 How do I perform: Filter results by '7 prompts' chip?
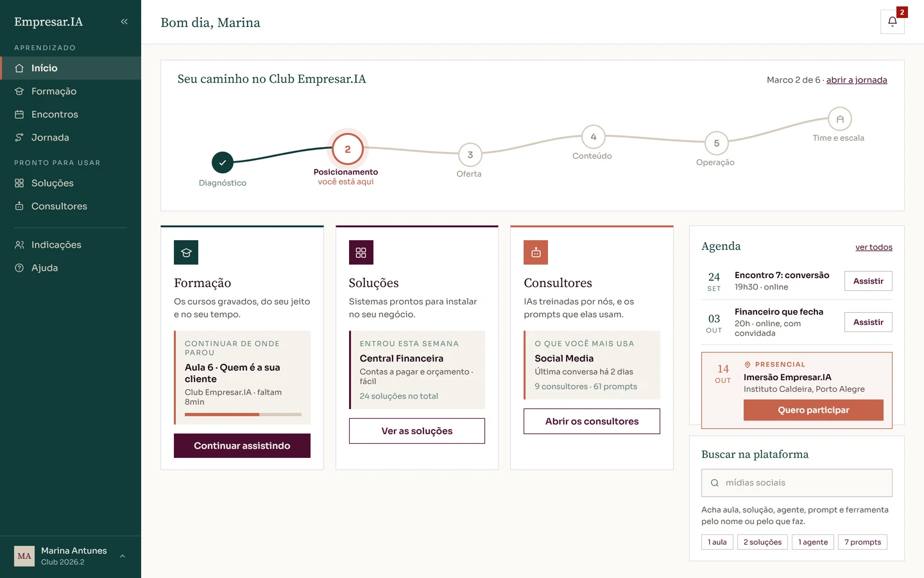point(862,542)
